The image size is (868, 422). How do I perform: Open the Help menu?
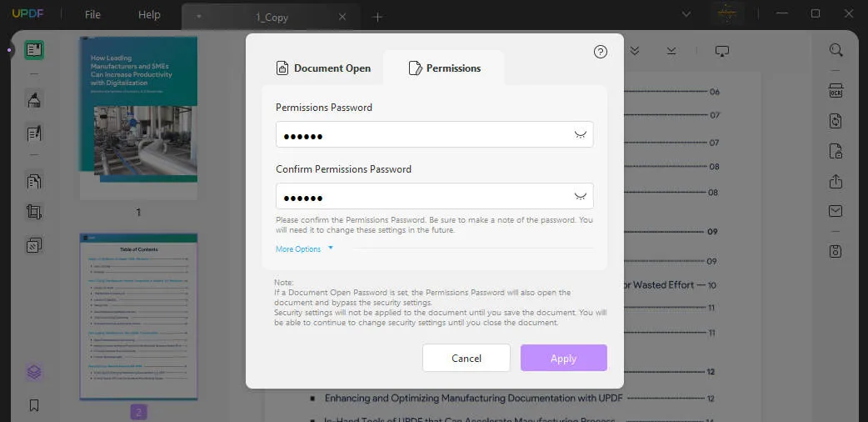click(149, 15)
